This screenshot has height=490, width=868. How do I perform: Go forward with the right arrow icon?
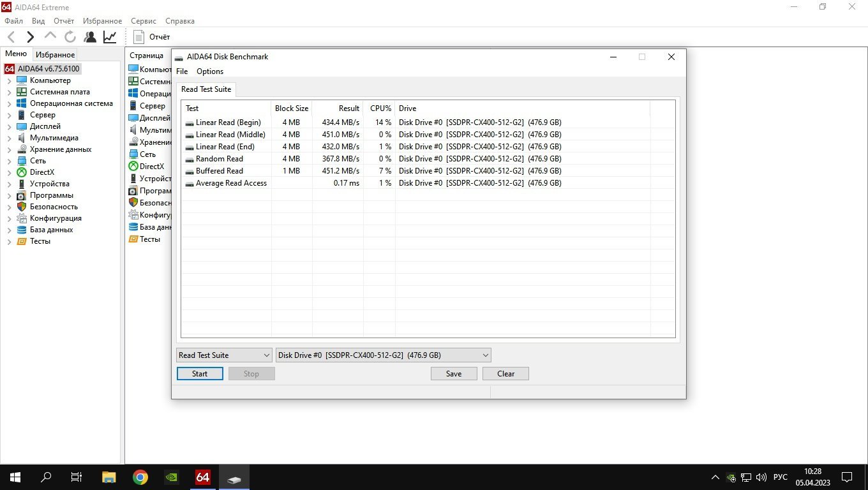[x=30, y=37]
